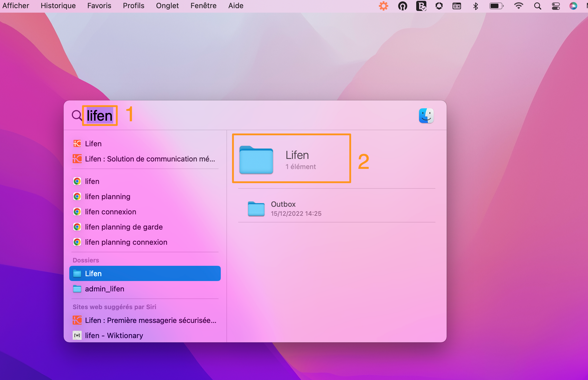
Task: Open the Favoris menu
Action: pyautogui.click(x=99, y=6)
